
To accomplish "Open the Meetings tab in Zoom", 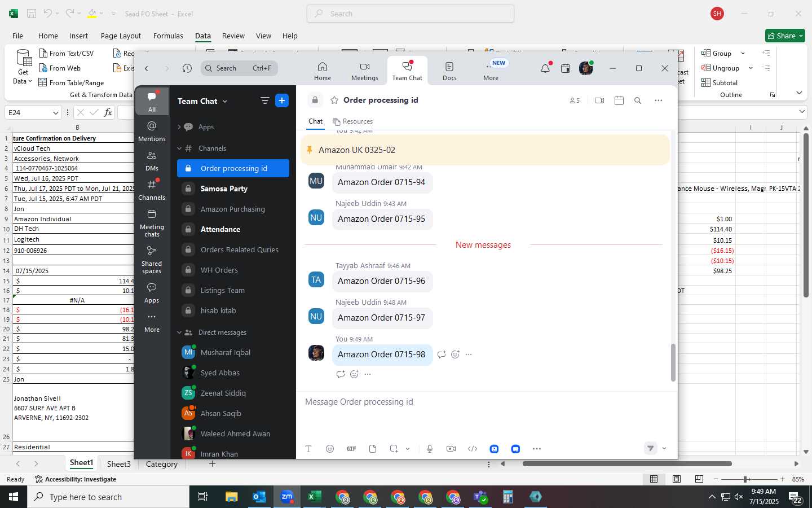I will click(x=364, y=71).
